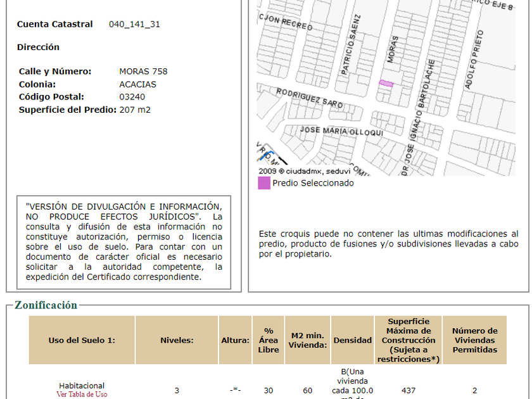
Task: Click the ADOLFO PRIETO street label on map
Action: coord(474,60)
